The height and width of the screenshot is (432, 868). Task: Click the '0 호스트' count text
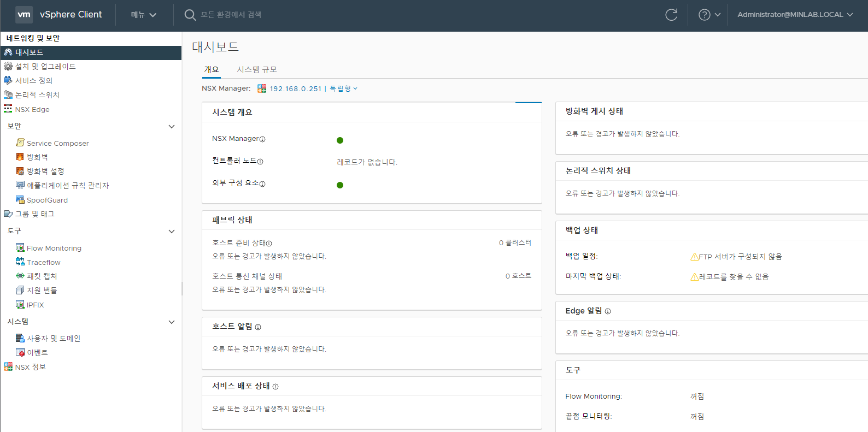(518, 276)
